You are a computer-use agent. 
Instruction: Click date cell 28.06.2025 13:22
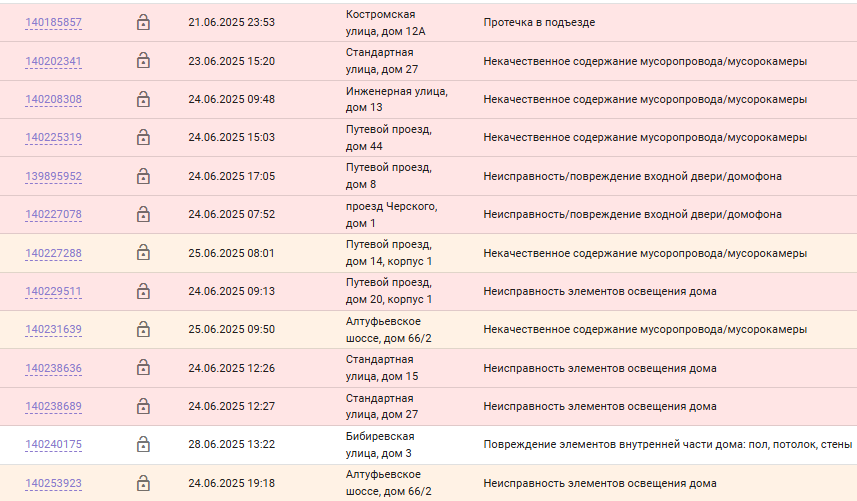(231, 445)
